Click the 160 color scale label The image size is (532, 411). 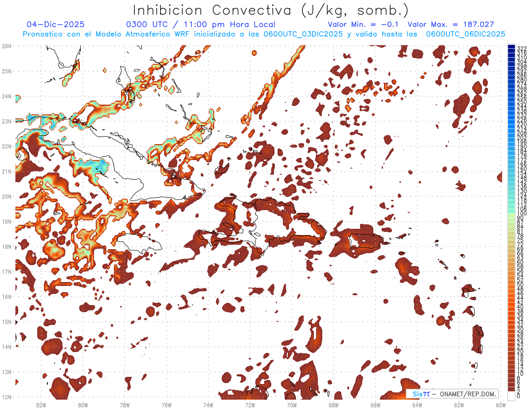click(x=522, y=168)
